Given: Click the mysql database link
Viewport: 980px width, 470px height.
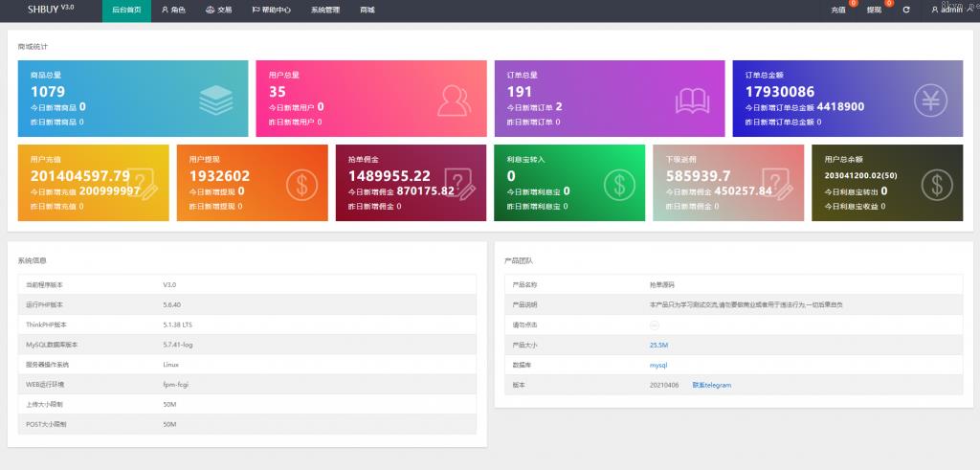Looking at the screenshot, I should point(657,365).
